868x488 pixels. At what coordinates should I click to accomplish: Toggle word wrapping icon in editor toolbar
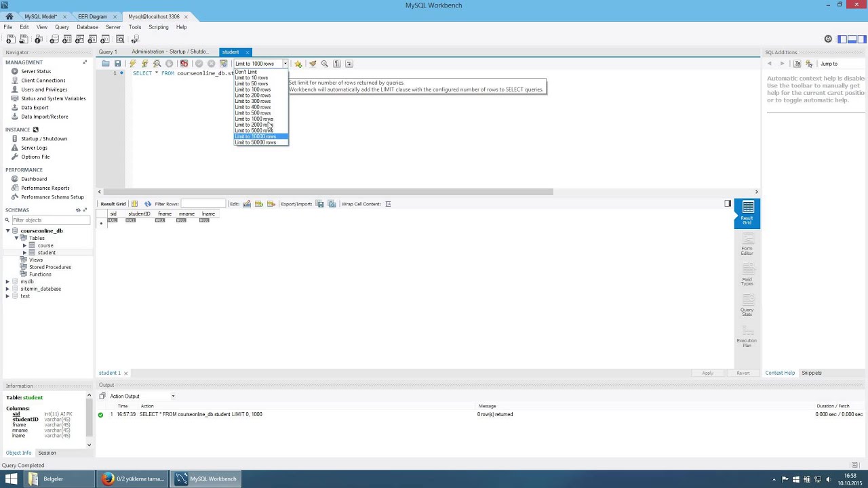coord(349,64)
